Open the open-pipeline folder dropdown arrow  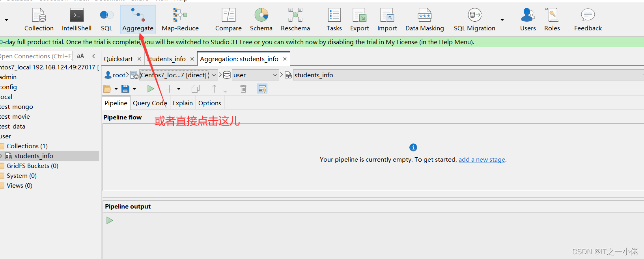click(116, 89)
